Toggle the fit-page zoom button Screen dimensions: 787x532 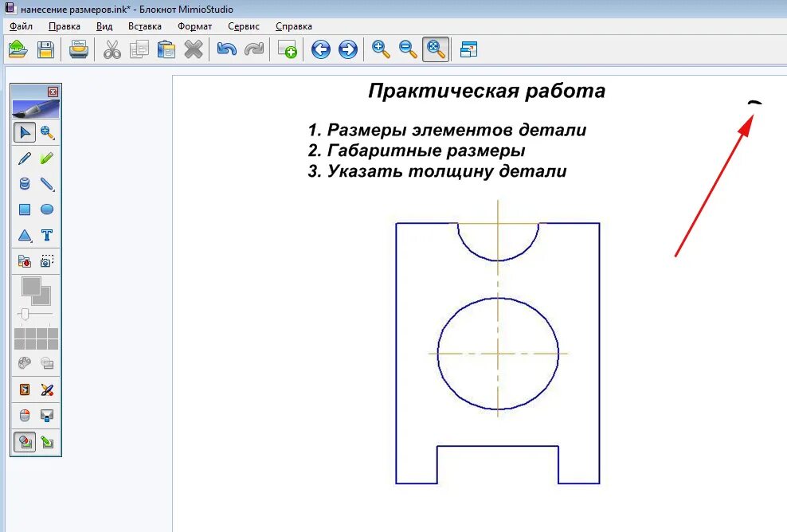(435, 49)
